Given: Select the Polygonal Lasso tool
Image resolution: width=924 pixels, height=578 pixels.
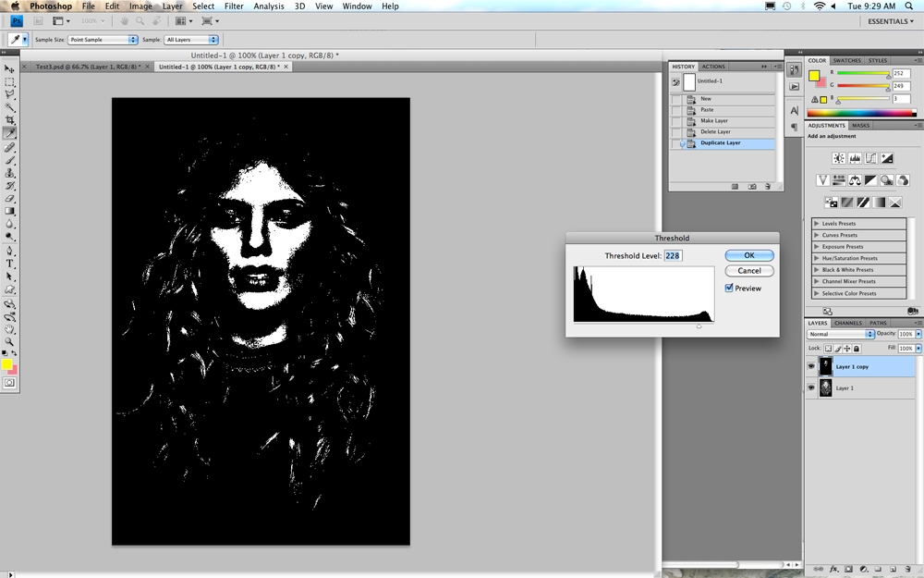Looking at the screenshot, I should 9,94.
